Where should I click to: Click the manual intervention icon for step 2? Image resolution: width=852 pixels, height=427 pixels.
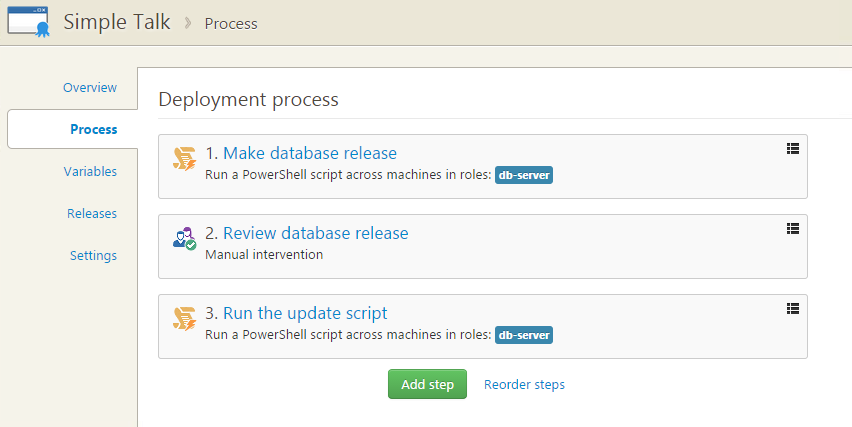click(x=184, y=238)
